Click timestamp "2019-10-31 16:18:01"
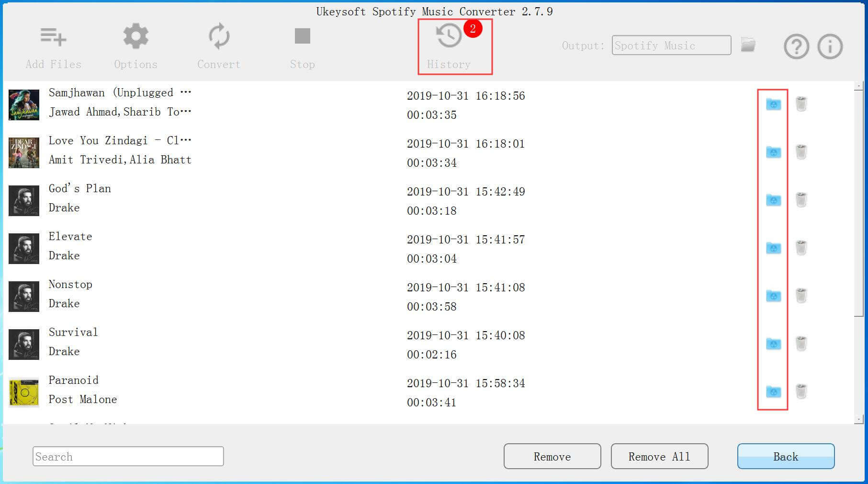Screen dimensions: 868x484 click(x=466, y=144)
